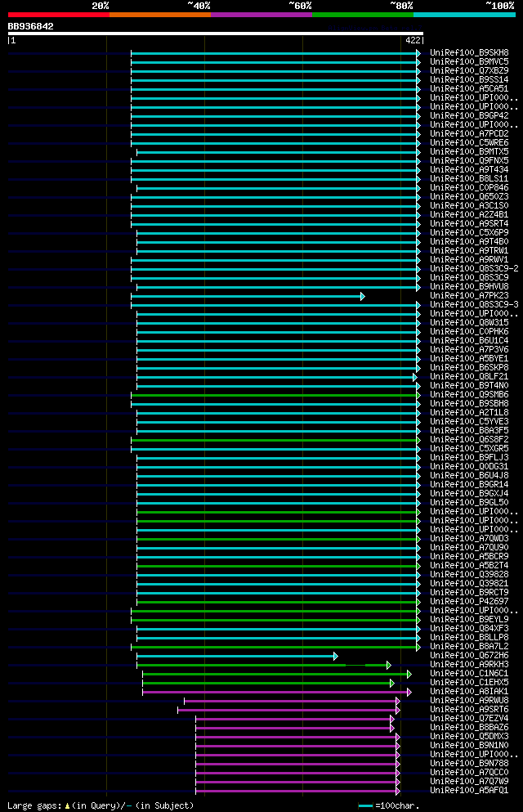
Task: Click the UniRef100_Q672H6 label
Action: 469,656
